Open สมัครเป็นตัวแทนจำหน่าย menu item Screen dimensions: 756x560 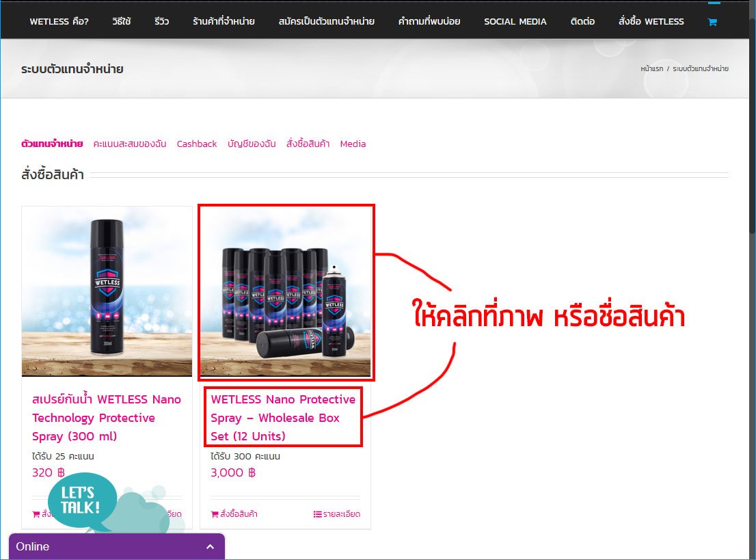click(x=327, y=21)
